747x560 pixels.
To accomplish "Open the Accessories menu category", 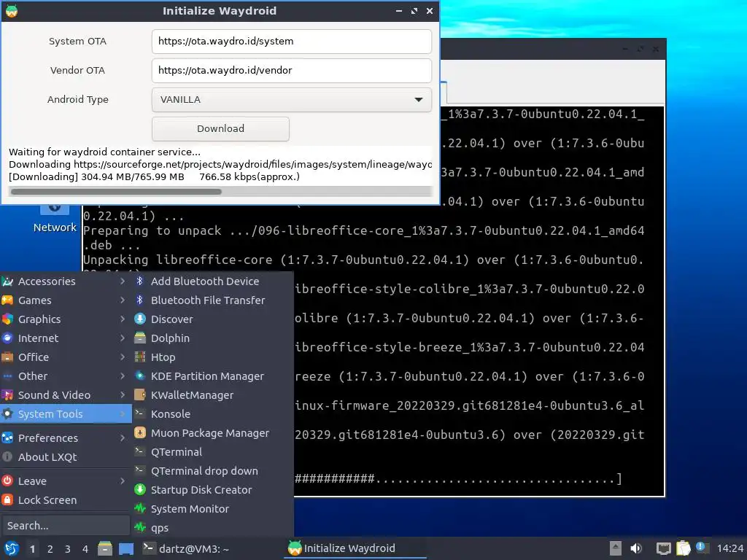I will [65, 281].
